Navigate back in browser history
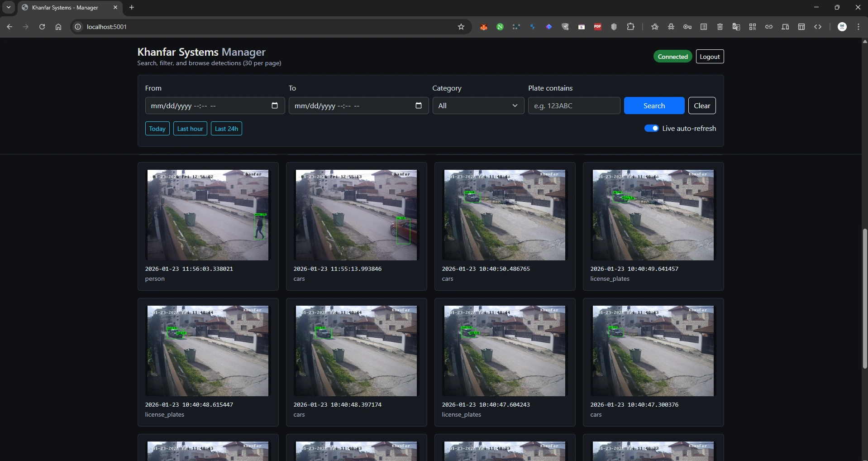Screen dimensions: 868x461 10,27
